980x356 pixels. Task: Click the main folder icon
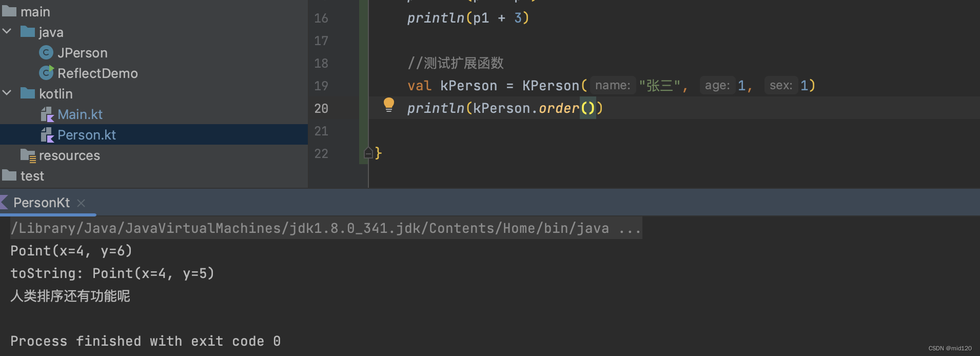click(9, 11)
